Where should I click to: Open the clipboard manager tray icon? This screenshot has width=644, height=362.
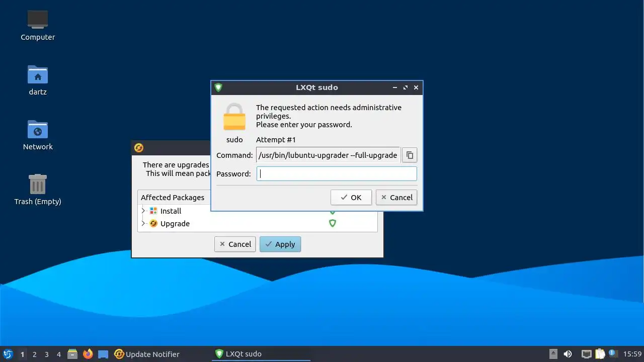point(600,354)
